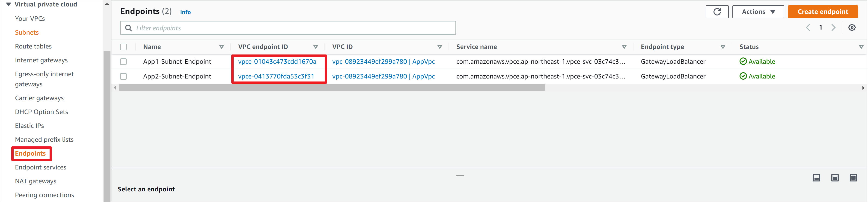
Task: Open Elastic IPs in sidebar
Action: point(29,125)
